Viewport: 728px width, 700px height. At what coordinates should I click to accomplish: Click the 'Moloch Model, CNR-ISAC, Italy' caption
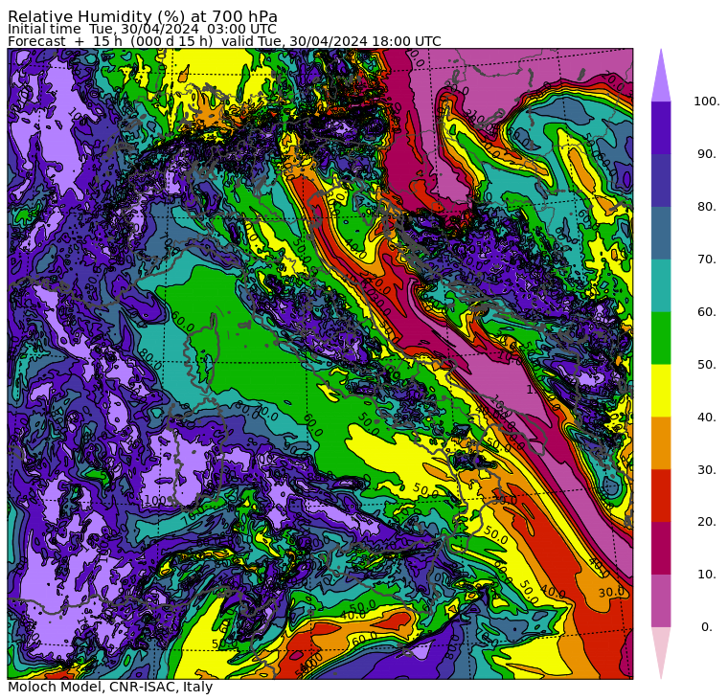click(110, 687)
